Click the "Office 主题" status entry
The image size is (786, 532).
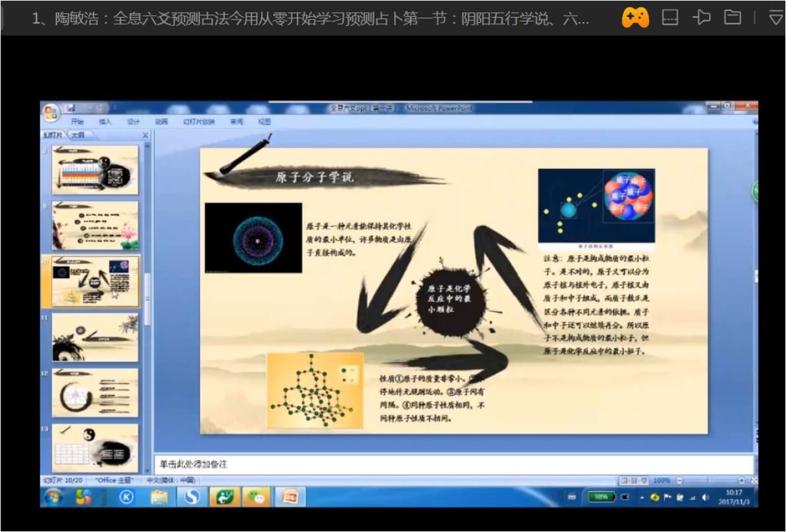click(x=114, y=480)
